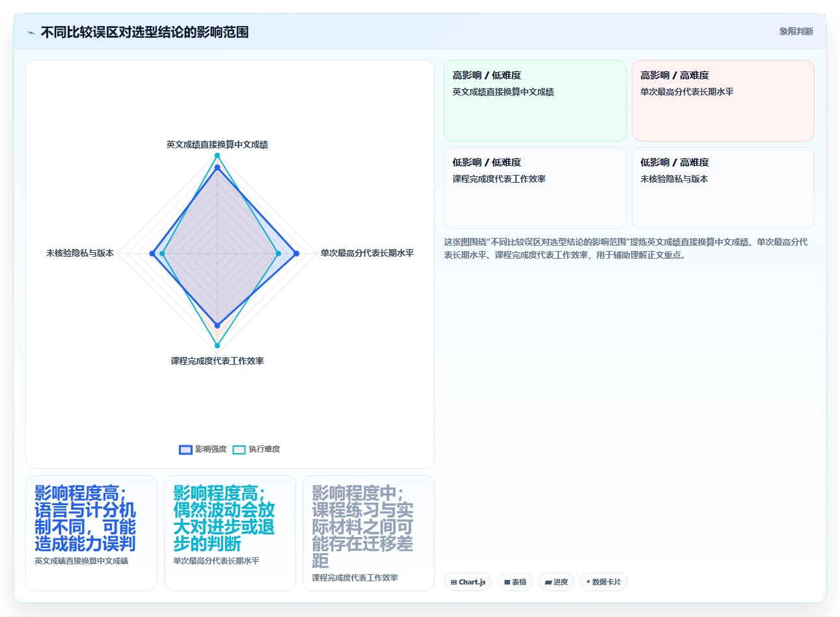Image resolution: width=840 pixels, height=617 pixels.
Task: Open card 偶然波动会放大对进步或退步的判断
Action: pos(230,533)
